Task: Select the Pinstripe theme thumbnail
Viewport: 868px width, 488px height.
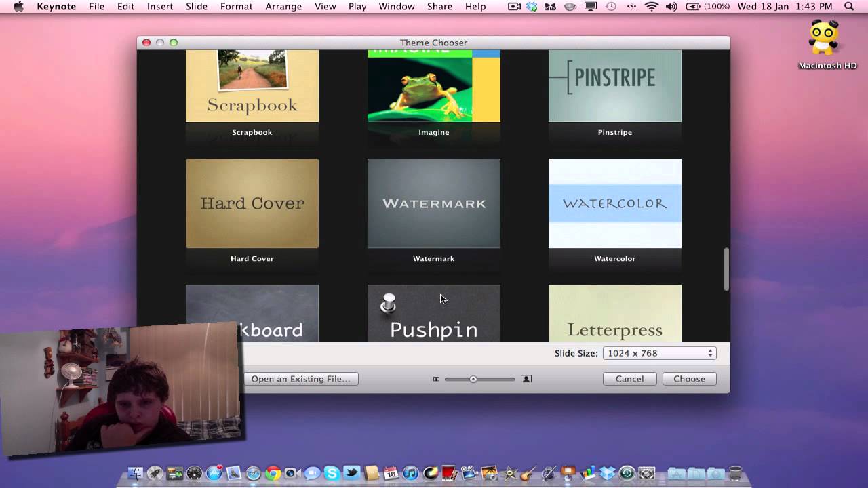Action: point(615,86)
